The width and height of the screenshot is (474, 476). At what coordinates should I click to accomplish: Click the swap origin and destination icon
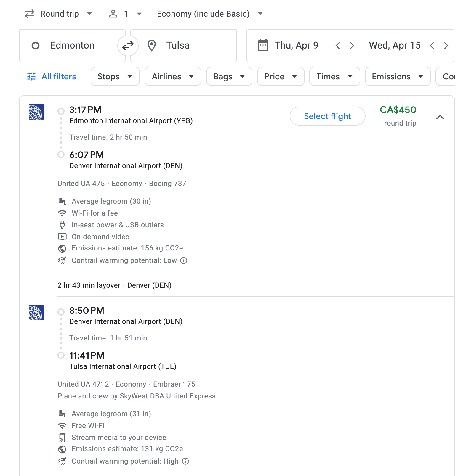coord(128,45)
